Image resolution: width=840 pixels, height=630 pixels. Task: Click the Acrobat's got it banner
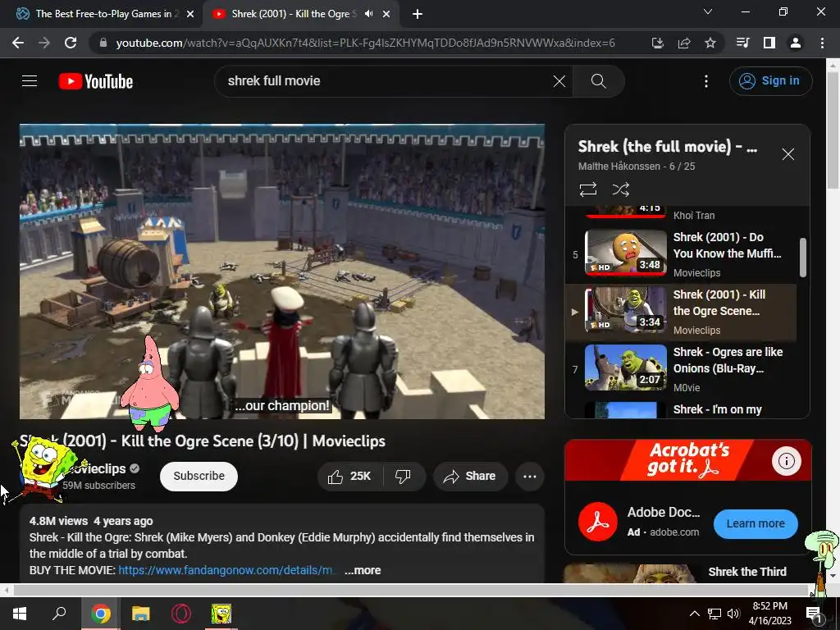(x=688, y=459)
